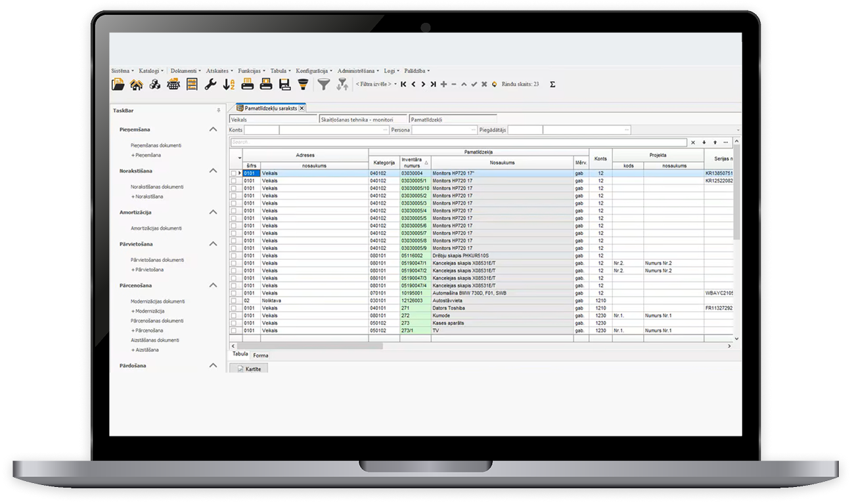
Task: Go to the first record arrow
Action: (x=403, y=84)
